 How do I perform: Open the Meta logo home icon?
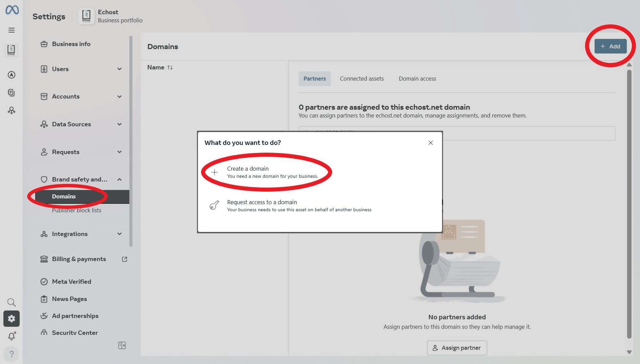12,10
